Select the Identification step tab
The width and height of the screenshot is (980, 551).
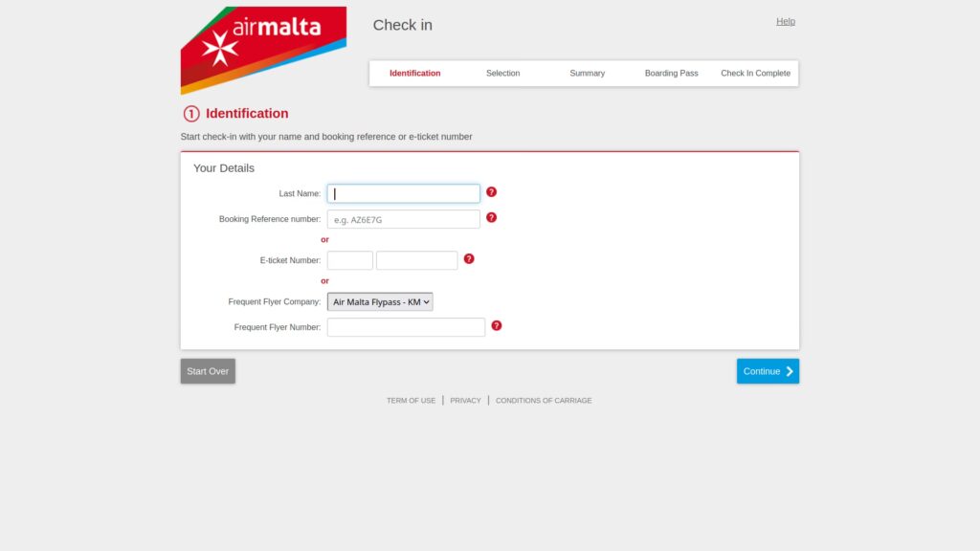[x=414, y=74]
